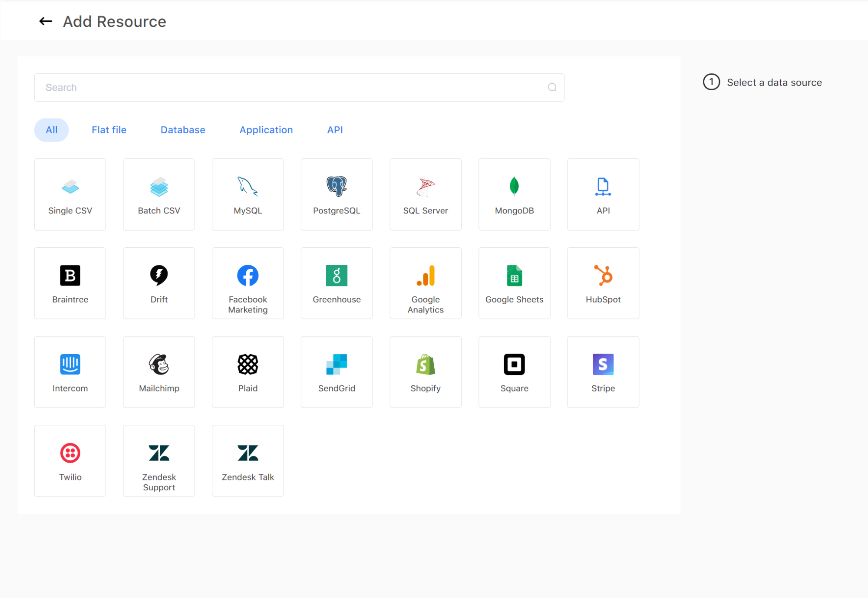Choose the Batch CSV data source
Viewport: 868px width, 598px height.
tap(159, 194)
